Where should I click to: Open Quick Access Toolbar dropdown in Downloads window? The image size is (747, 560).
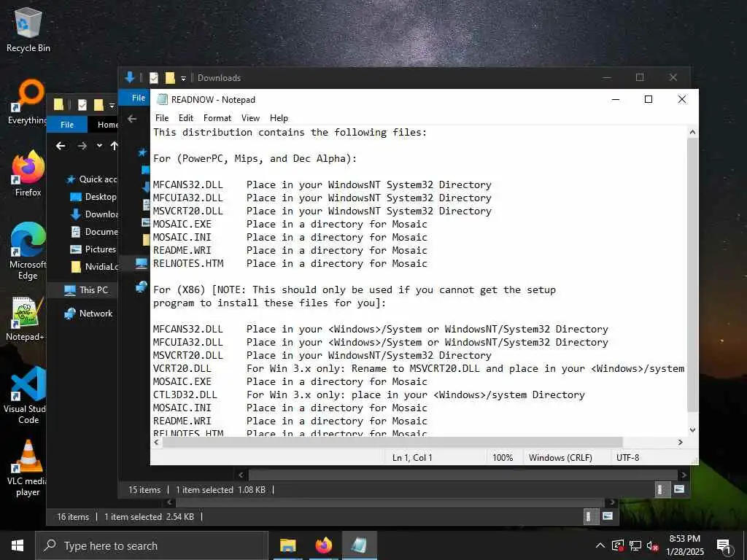tap(183, 79)
